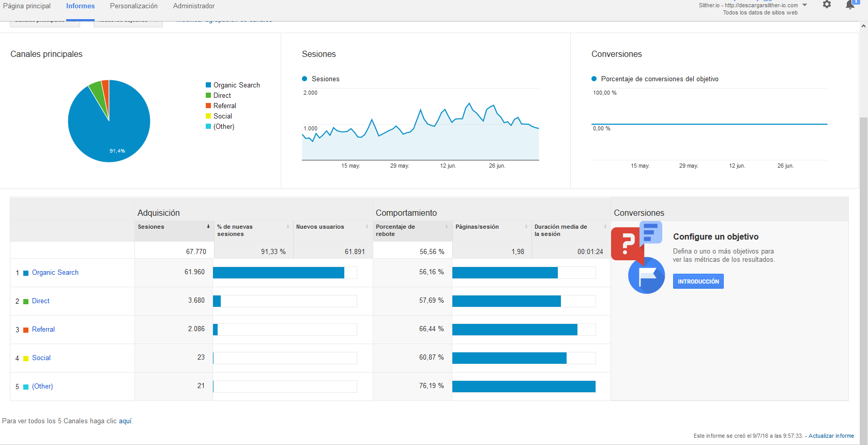Screen dimensions: 868x445
Task: Open Administrador tab
Action: click(194, 6)
